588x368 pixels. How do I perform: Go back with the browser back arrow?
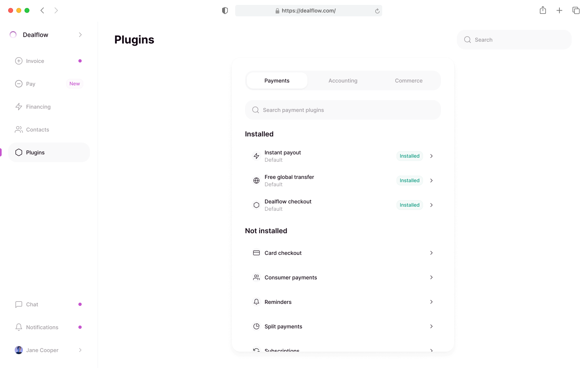pyautogui.click(x=42, y=11)
